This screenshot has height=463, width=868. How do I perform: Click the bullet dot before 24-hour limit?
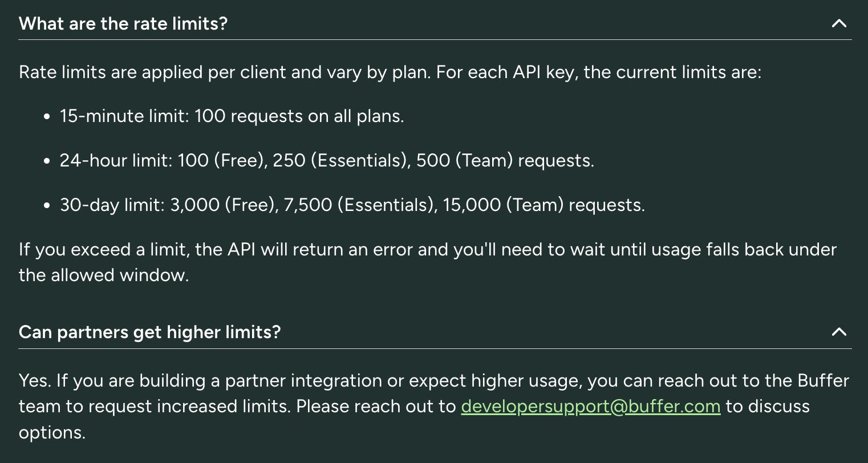47,161
